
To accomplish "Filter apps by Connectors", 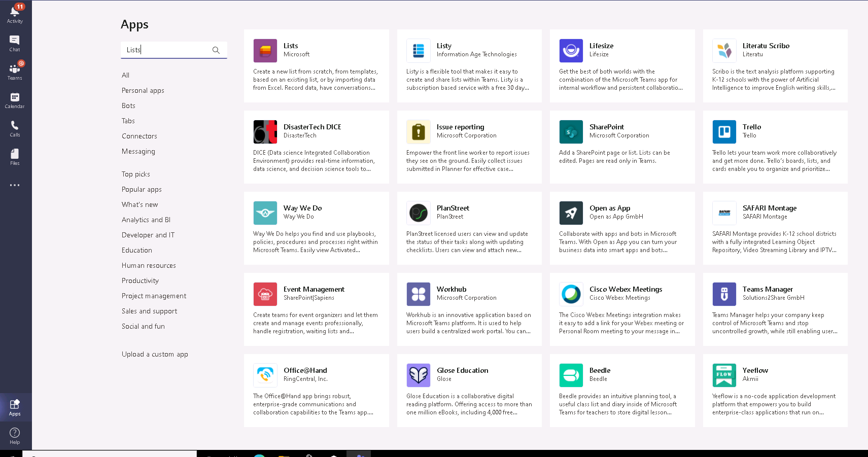I will pyautogui.click(x=140, y=136).
